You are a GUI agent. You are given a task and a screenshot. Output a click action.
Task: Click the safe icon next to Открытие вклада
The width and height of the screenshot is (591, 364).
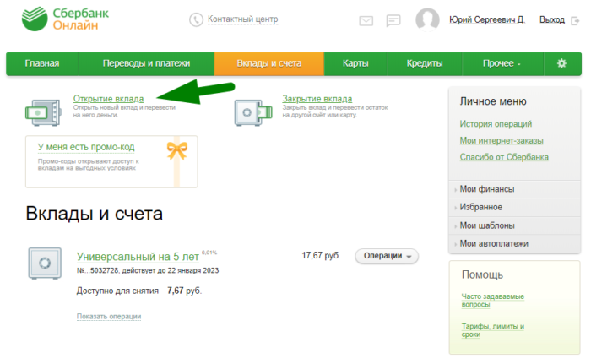click(x=45, y=111)
